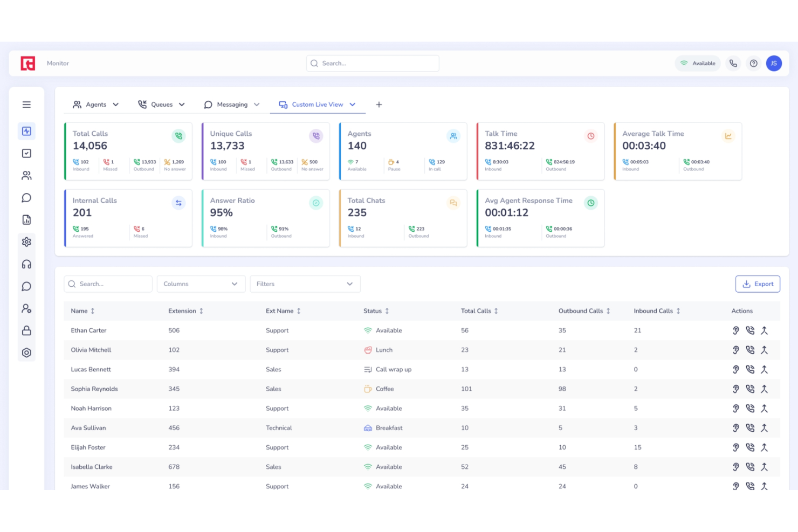The width and height of the screenshot is (798, 532).
Task: Select the Custom Live View tab
Action: (317, 105)
